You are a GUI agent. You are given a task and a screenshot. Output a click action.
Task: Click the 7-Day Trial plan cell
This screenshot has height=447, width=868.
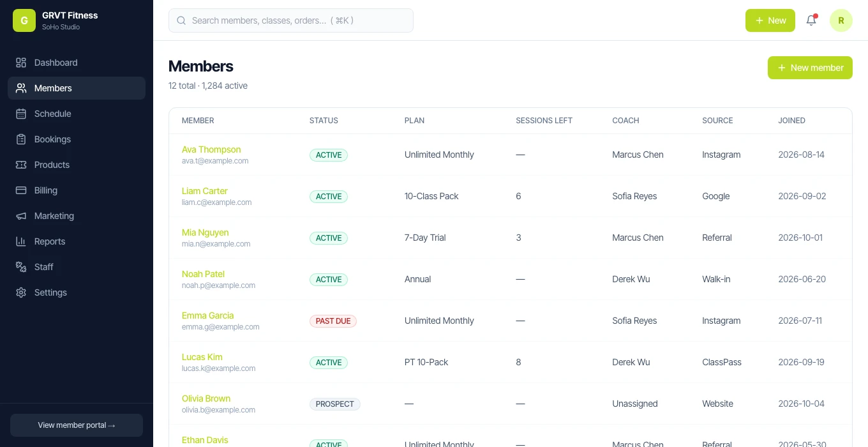coord(425,238)
